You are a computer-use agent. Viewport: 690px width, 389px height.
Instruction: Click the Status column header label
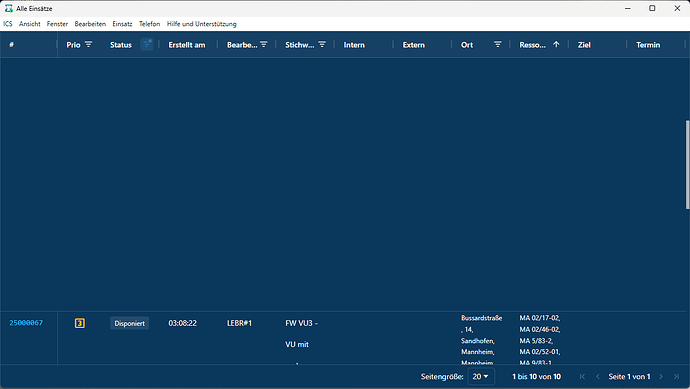pos(121,45)
